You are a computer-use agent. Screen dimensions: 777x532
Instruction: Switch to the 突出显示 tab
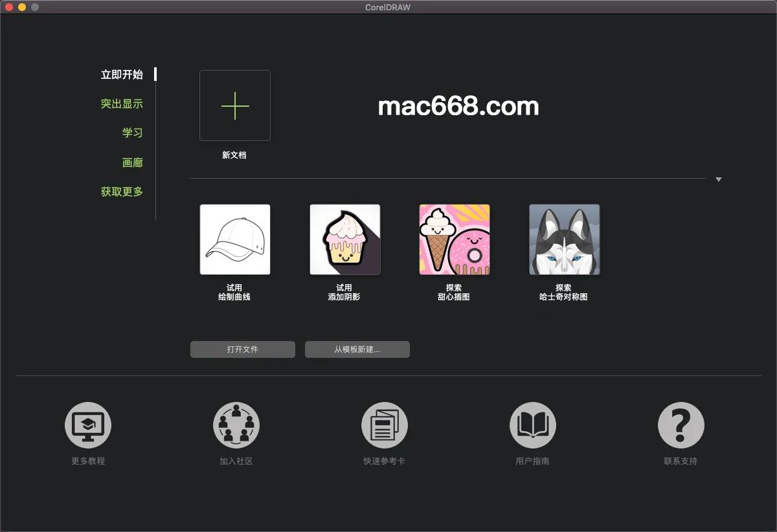[x=122, y=103]
